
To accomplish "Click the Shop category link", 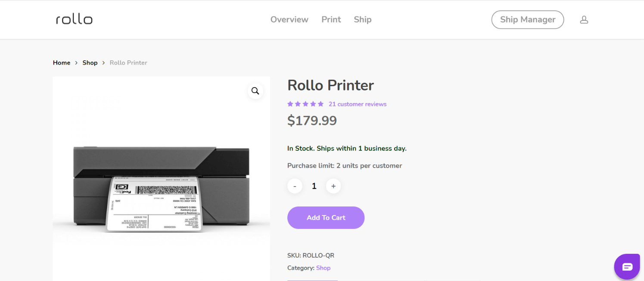I will tap(323, 268).
